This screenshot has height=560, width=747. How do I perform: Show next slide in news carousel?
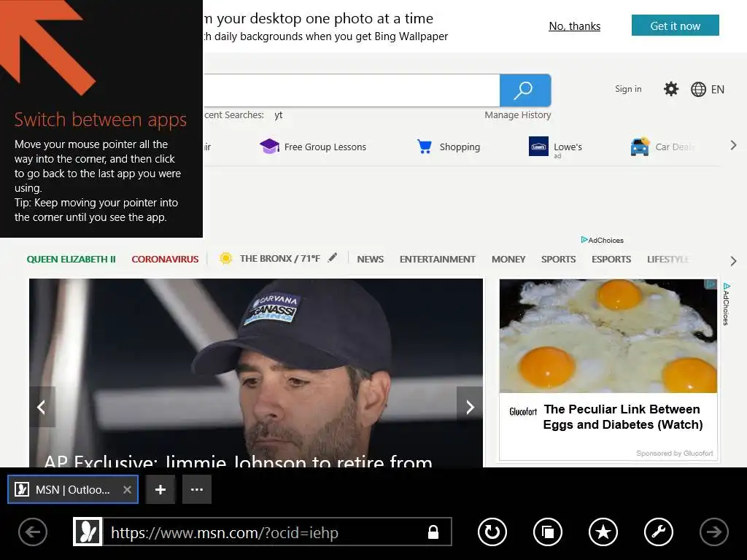[470, 407]
